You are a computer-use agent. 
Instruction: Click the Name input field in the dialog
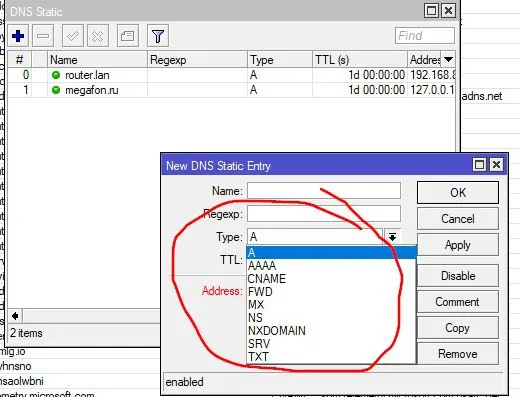pos(324,190)
